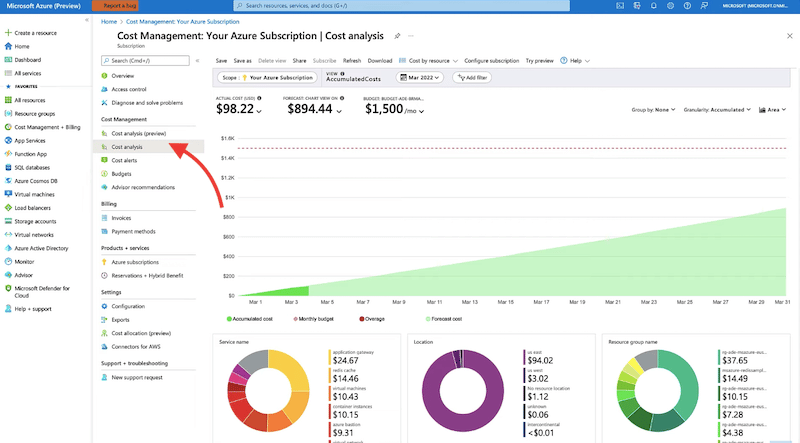
Task: Open the Help dropdown in the toolbar
Action: coord(575,61)
